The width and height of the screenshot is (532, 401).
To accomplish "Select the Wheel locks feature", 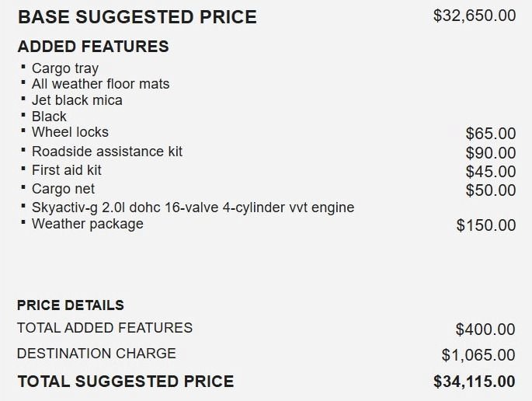I will 70,132.
